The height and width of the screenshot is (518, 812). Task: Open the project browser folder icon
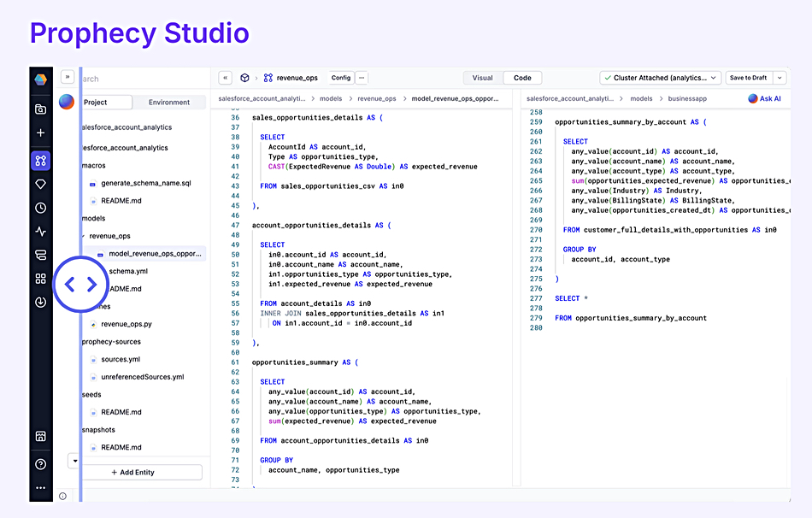pyautogui.click(x=40, y=109)
